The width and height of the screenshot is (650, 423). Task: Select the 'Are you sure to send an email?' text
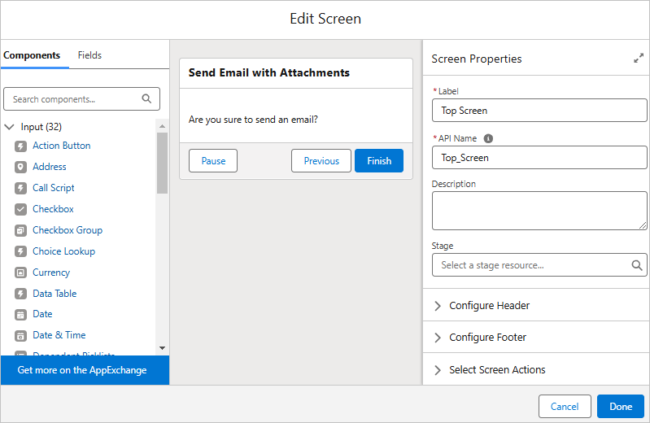click(x=253, y=119)
